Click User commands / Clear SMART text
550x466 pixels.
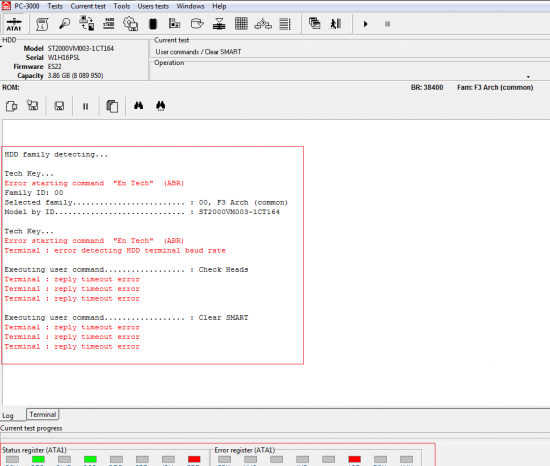[198, 52]
